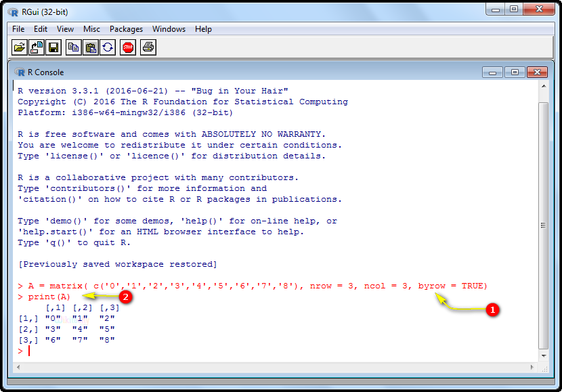
Task: Open the Misc menu
Action: click(91, 29)
